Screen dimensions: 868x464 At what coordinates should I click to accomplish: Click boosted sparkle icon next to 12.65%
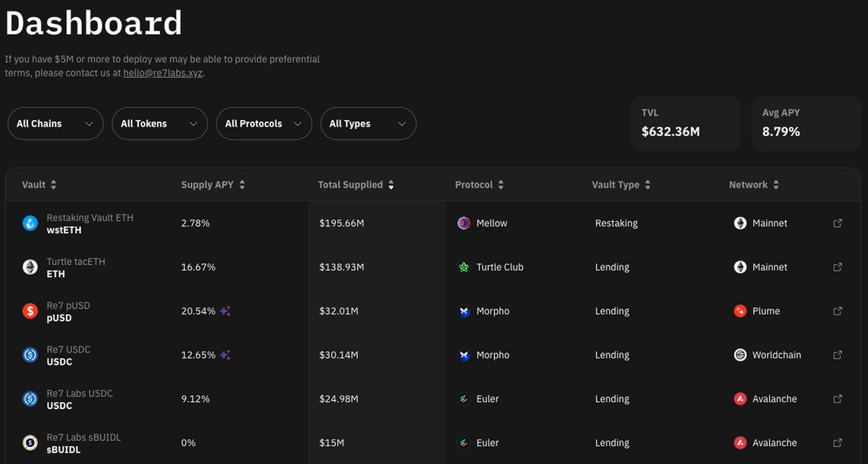pyautogui.click(x=225, y=355)
